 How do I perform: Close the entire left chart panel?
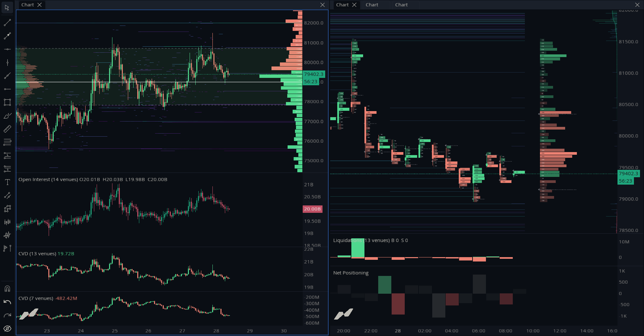tap(323, 5)
